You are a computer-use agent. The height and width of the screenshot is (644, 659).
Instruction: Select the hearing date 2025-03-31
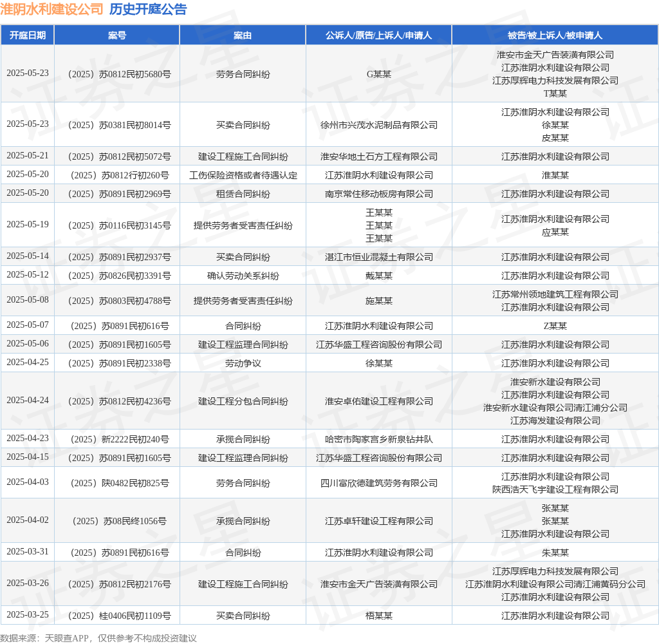coord(28,551)
